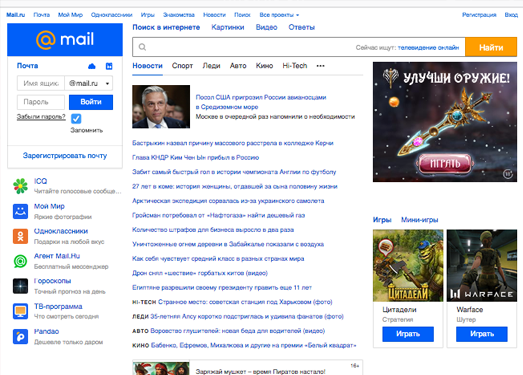Open the ICQ flower icon
Image resolution: width=523 pixels, height=375 pixels.
20,186
